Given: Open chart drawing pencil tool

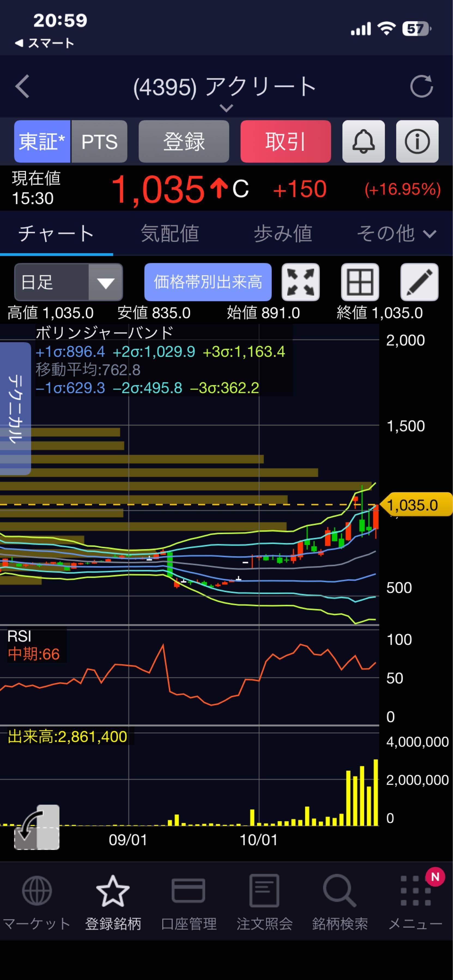Looking at the screenshot, I should point(419,282).
